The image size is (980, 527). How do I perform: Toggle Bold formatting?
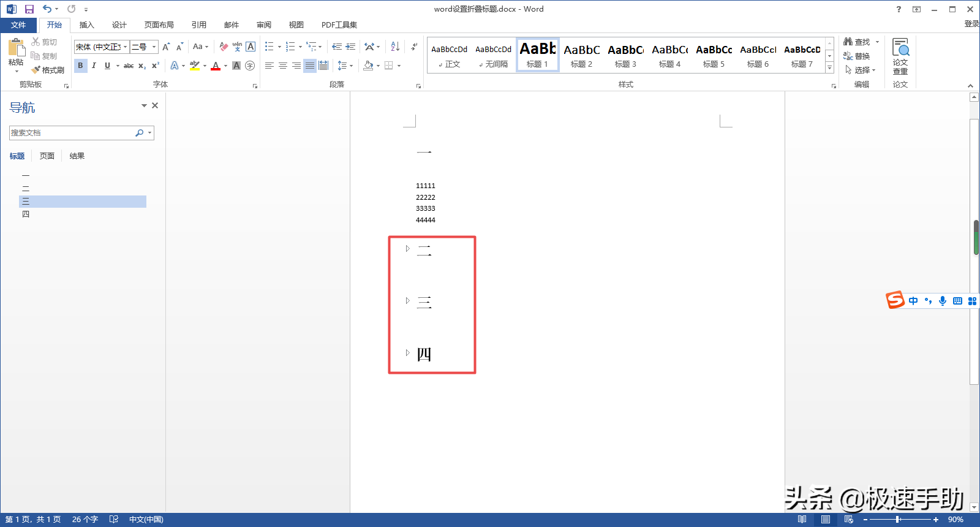[80, 66]
